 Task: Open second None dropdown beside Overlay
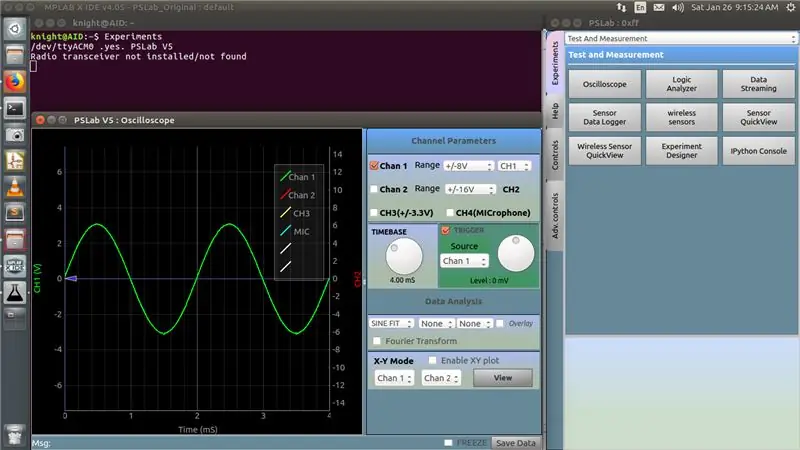pyautogui.click(x=474, y=323)
